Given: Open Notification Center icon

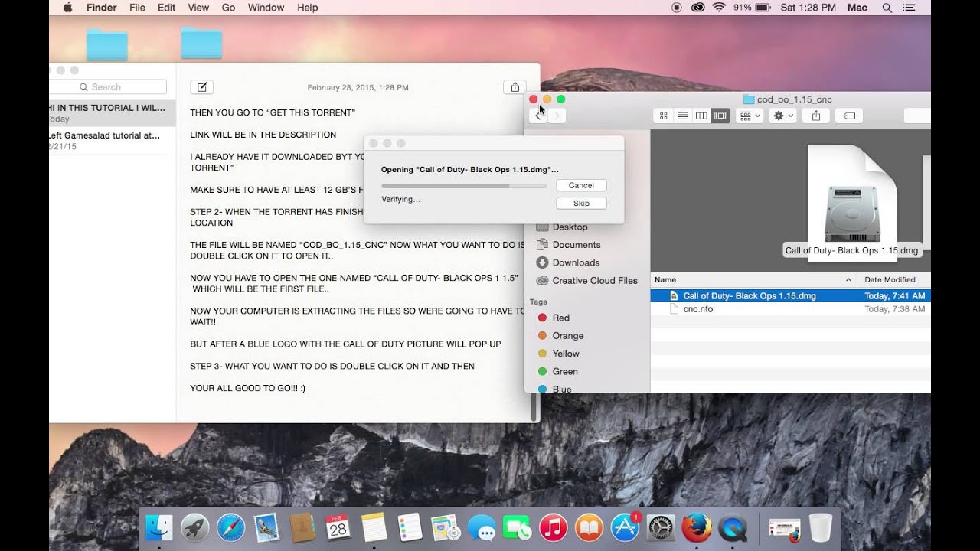Looking at the screenshot, I should pos(910,8).
